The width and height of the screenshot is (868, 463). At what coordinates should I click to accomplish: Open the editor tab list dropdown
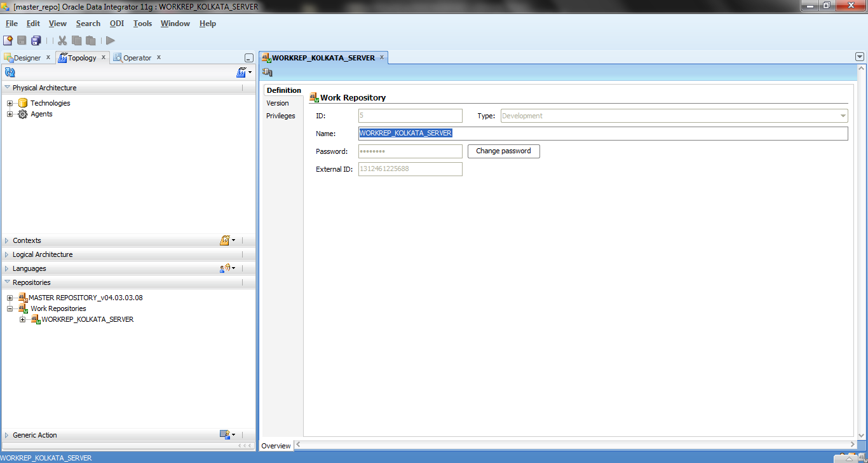[x=860, y=57]
